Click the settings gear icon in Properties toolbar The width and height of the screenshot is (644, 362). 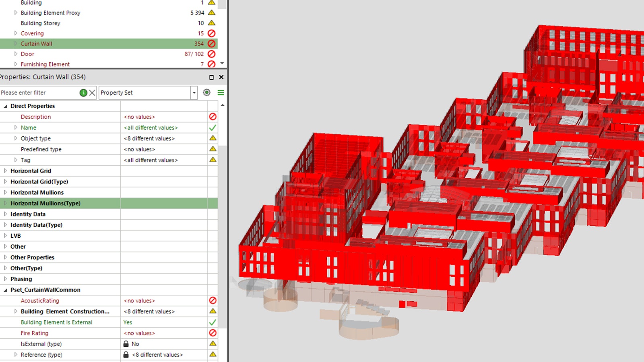[x=206, y=93]
